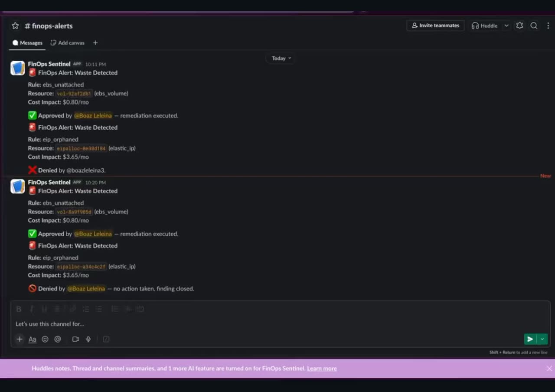Viewport: 555px width, 392px height.
Task: Click the 10:11 PM message timestamp
Action: click(x=95, y=65)
